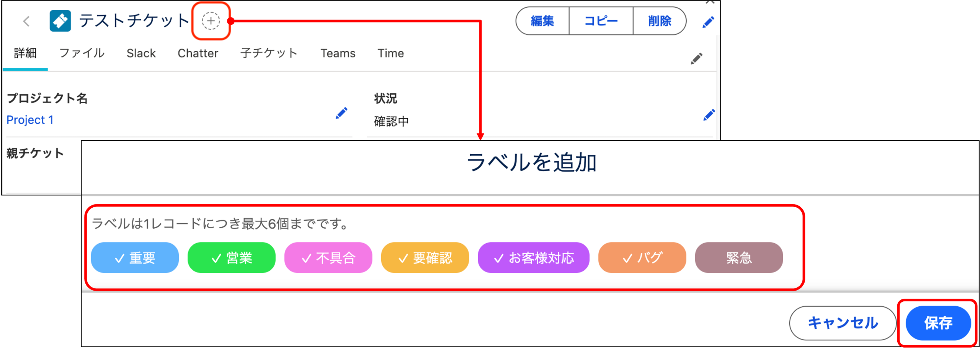Click the gray pencil icon near tabs

(x=696, y=59)
